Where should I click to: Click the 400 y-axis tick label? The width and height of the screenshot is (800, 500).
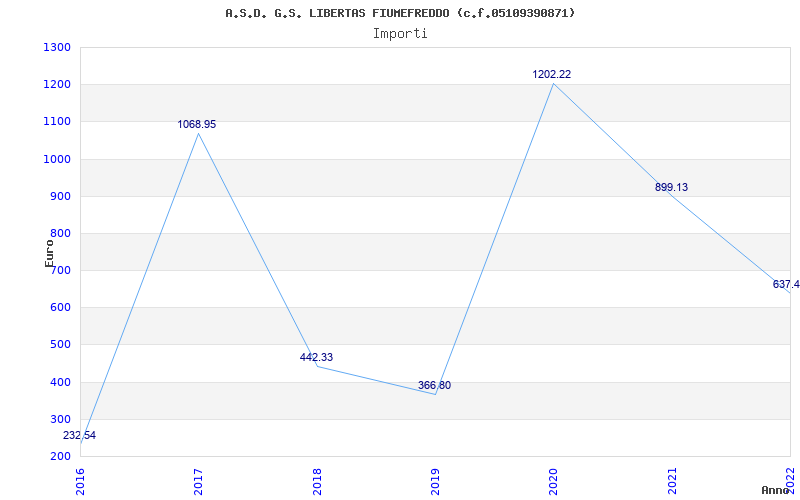click(x=60, y=382)
